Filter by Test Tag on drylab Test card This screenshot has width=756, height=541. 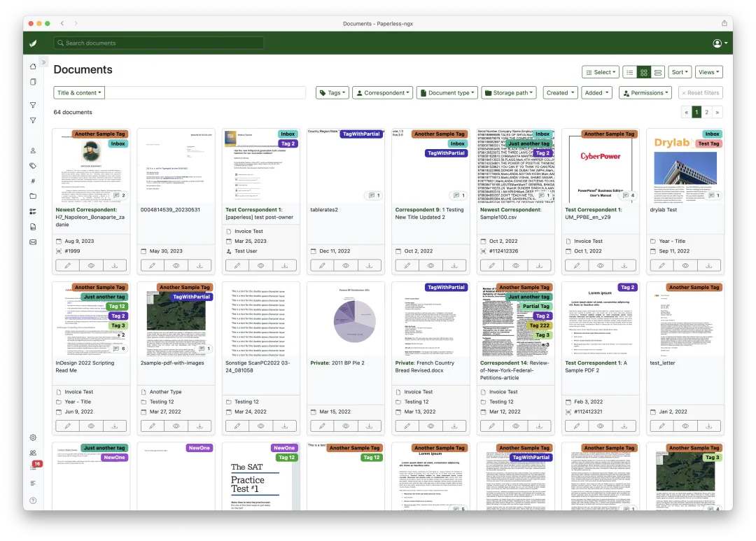(708, 143)
